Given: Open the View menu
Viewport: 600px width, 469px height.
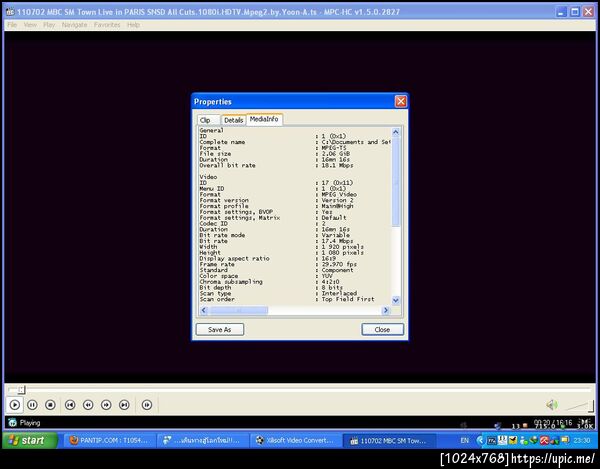Looking at the screenshot, I should click(30, 25).
